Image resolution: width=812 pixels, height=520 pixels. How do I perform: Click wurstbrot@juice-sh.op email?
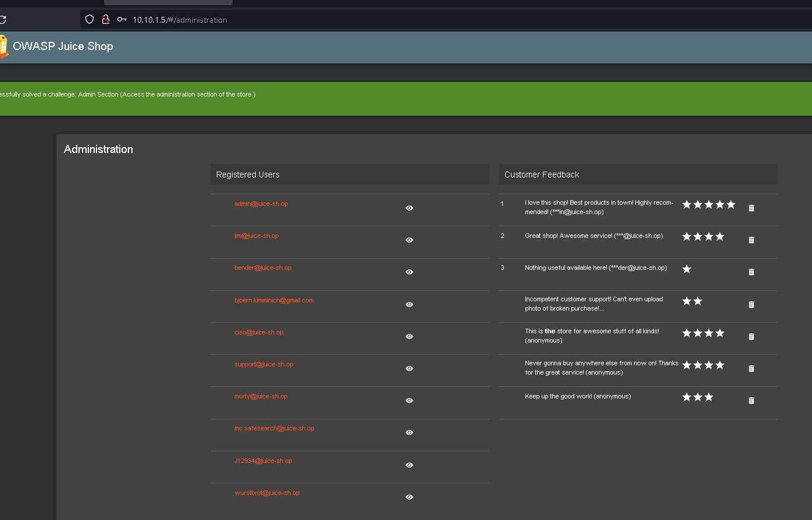coord(267,493)
